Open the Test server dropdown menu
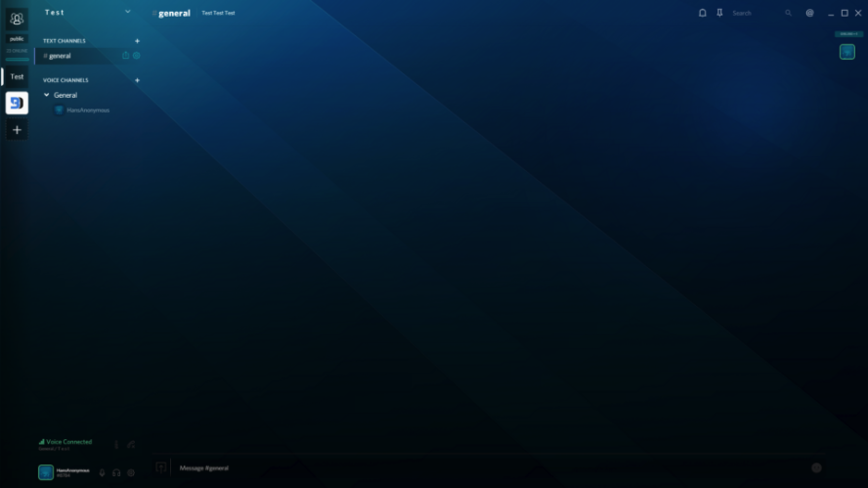 tap(127, 13)
